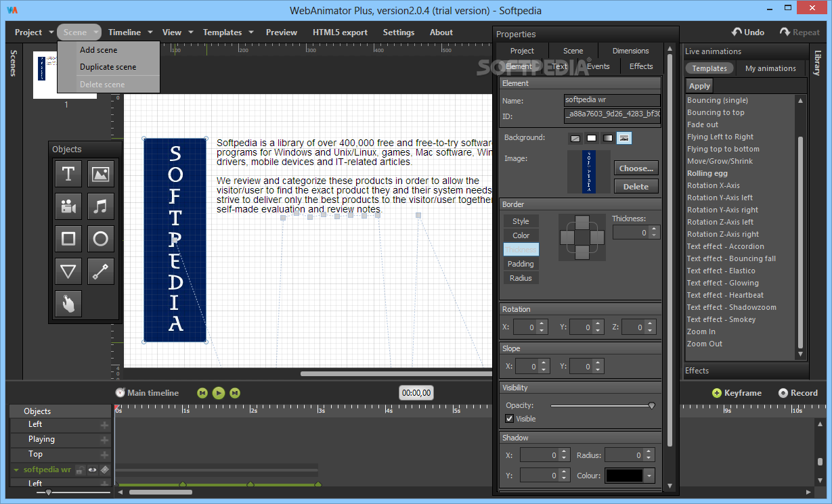Screen dimensions: 832x504
Task: Choose Add scene from menu
Action: 99,50
